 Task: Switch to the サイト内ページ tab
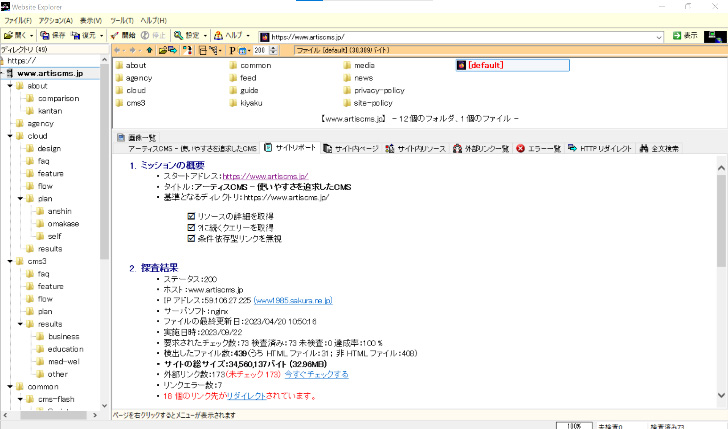[351, 149]
